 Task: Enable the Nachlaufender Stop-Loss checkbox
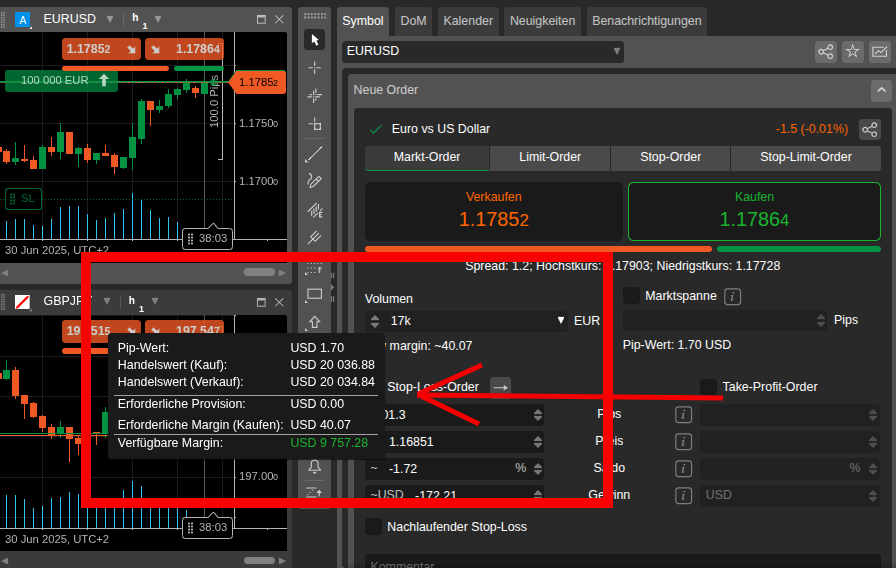click(373, 526)
